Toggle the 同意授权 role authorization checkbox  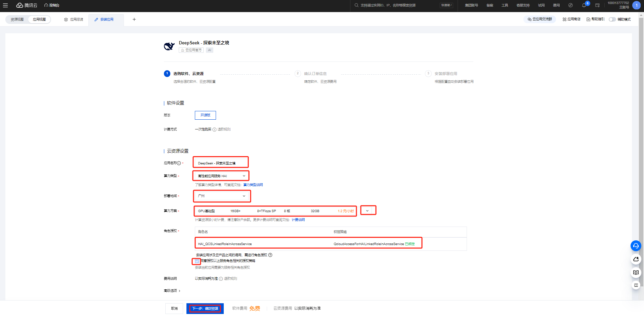point(197,261)
